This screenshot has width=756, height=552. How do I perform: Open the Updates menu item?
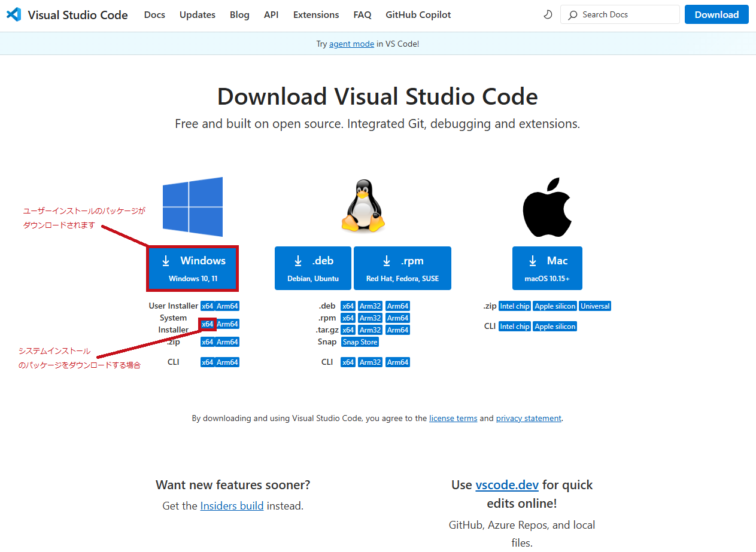point(198,14)
